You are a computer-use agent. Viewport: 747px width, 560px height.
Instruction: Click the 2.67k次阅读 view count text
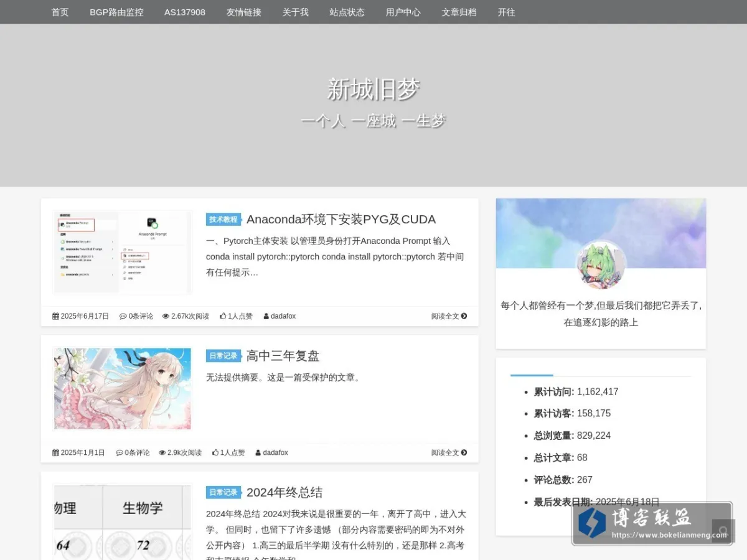pos(190,316)
